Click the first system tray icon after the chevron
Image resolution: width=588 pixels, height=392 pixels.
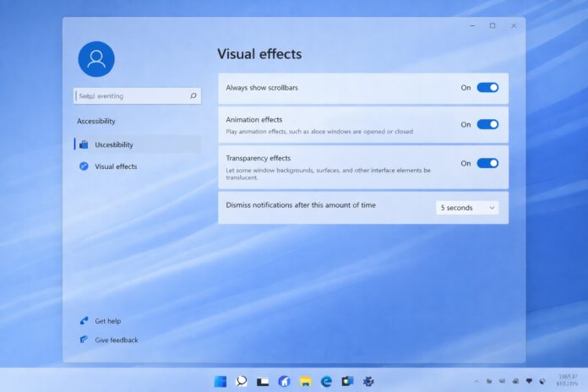coord(489,382)
